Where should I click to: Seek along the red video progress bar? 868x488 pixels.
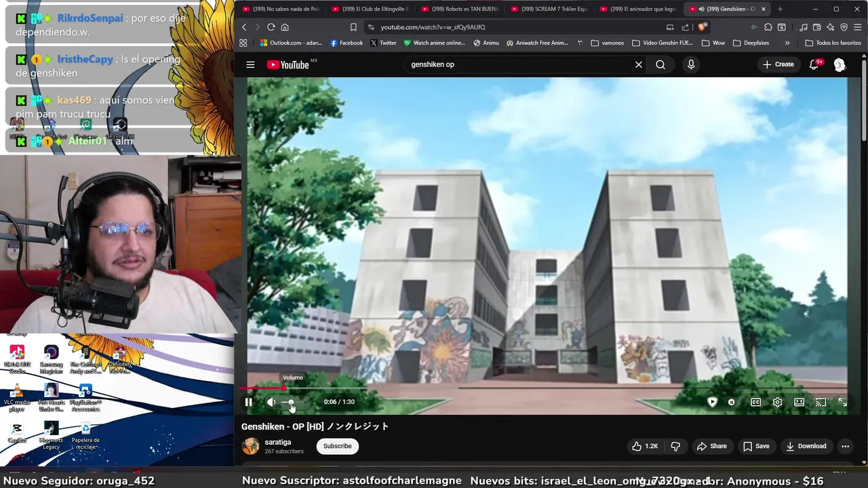point(262,388)
